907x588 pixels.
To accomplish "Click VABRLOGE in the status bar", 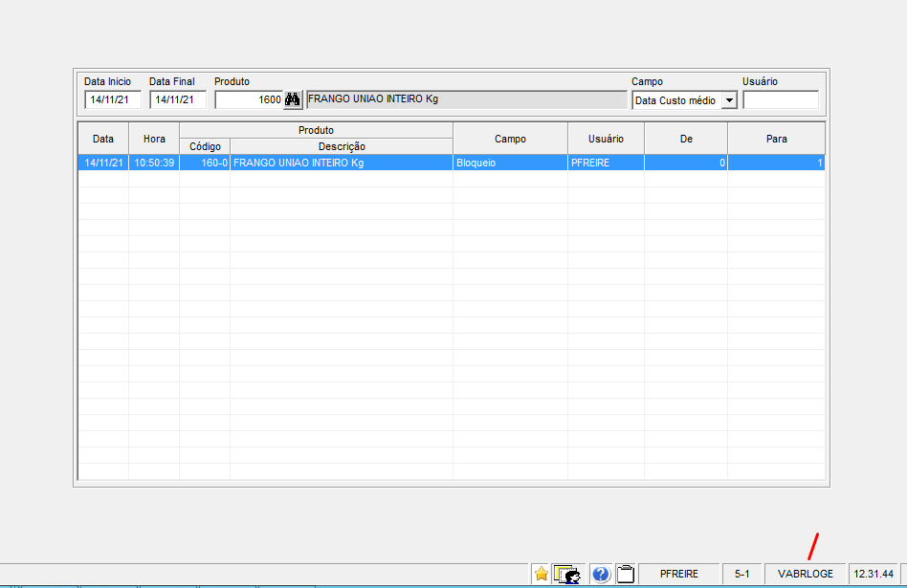I will coord(806,574).
